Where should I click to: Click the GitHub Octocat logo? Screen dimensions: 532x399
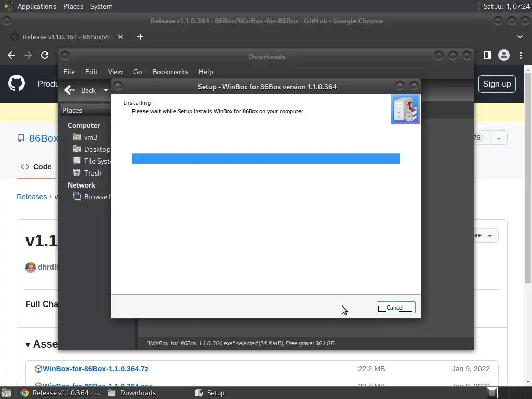(17, 84)
